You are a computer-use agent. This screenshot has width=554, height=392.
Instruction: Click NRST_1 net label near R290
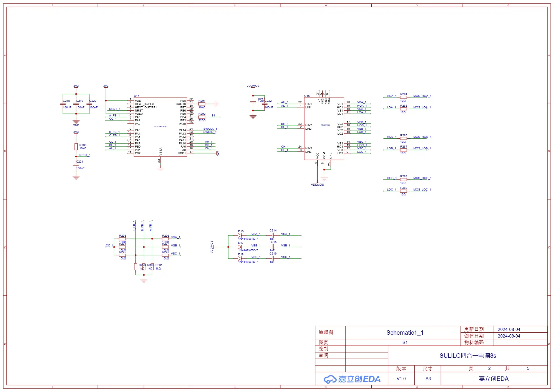click(85, 155)
